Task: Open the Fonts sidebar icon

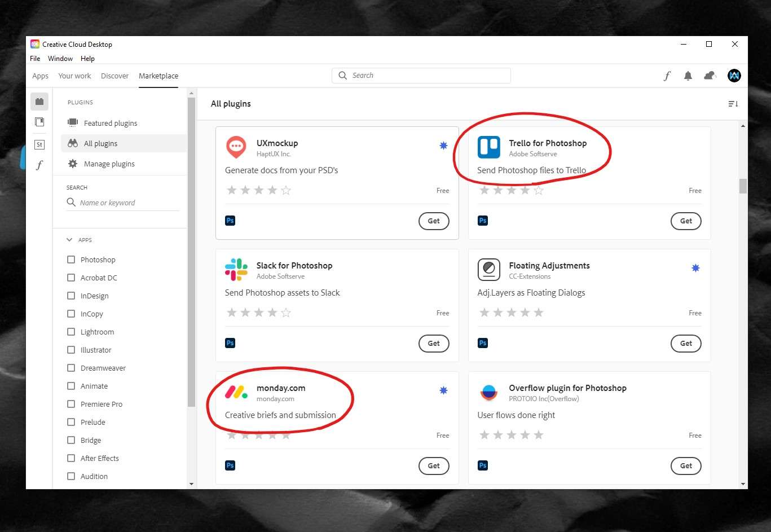Action: (x=39, y=165)
